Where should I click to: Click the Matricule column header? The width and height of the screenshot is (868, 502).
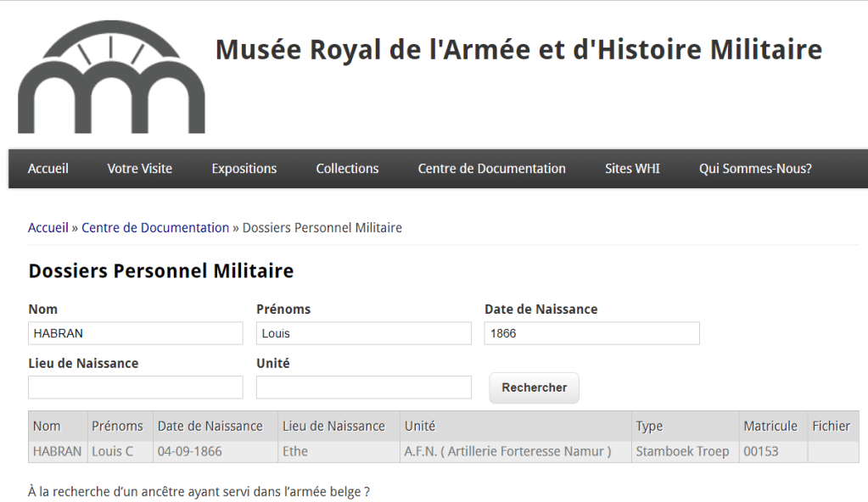point(770,426)
